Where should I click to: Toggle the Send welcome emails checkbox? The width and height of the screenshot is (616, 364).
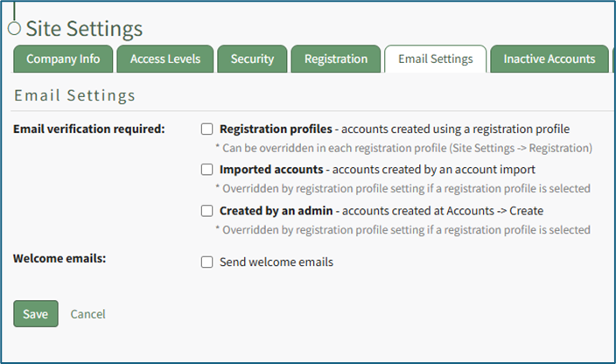tap(207, 262)
